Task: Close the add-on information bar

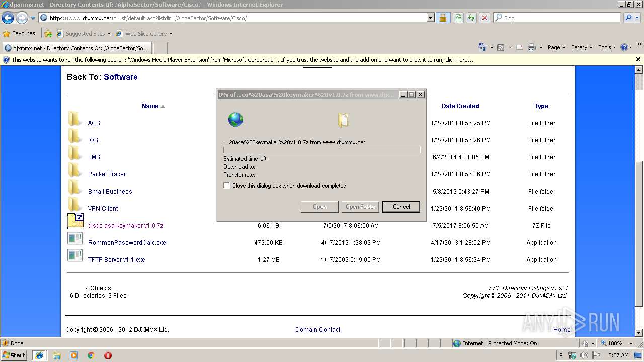Action: (x=638, y=59)
